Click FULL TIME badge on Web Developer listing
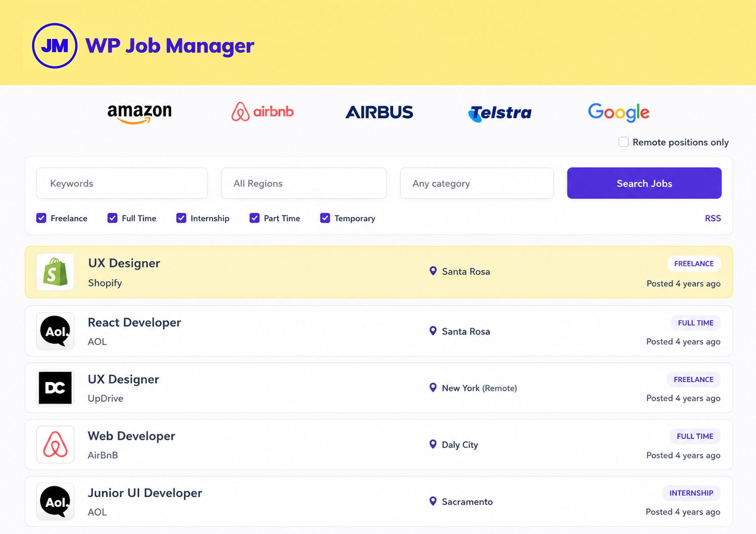Screen dimensions: 756x534 (695, 436)
